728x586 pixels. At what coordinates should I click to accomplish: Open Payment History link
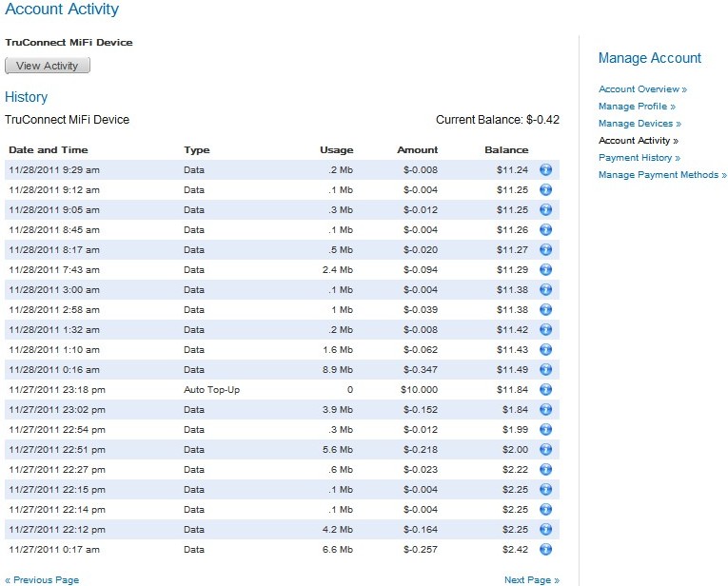(x=639, y=158)
